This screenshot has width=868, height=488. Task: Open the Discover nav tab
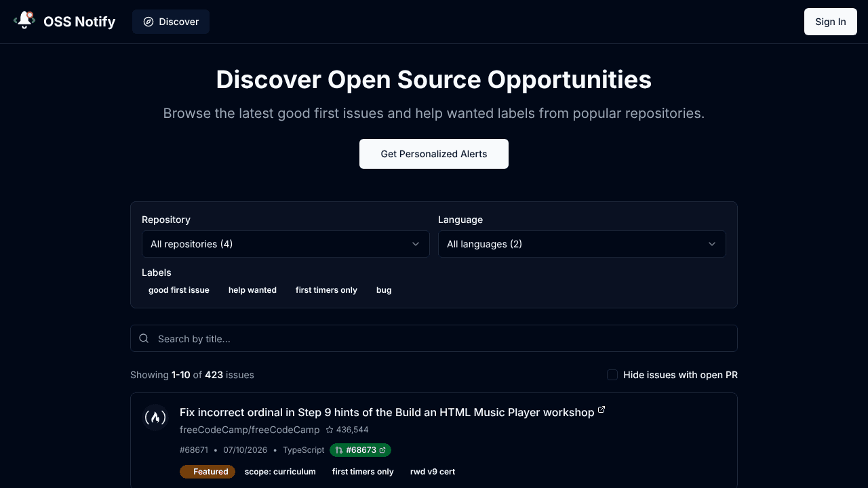tap(171, 22)
